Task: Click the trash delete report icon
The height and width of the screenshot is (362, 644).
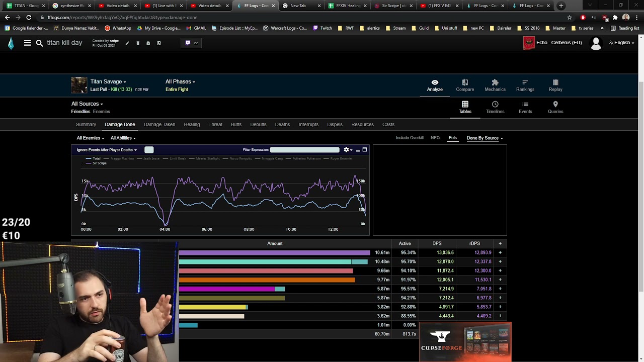Action: (x=138, y=43)
